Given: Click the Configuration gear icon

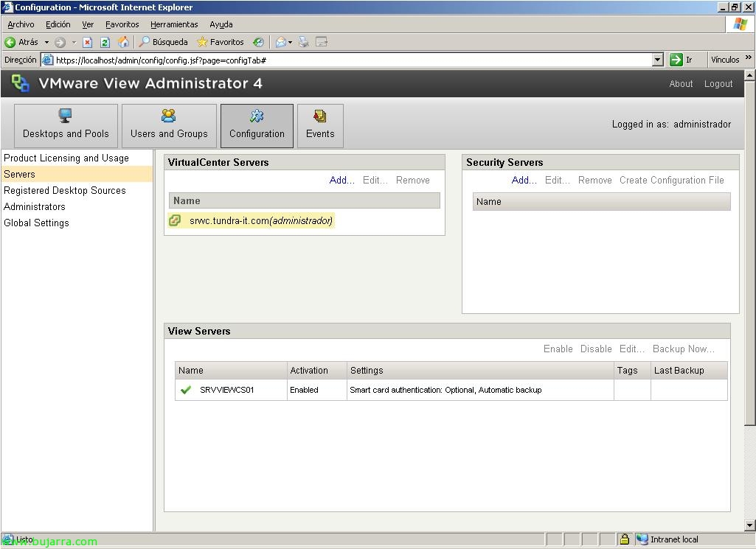Looking at the screenshot, I should [x=257, y=116].
